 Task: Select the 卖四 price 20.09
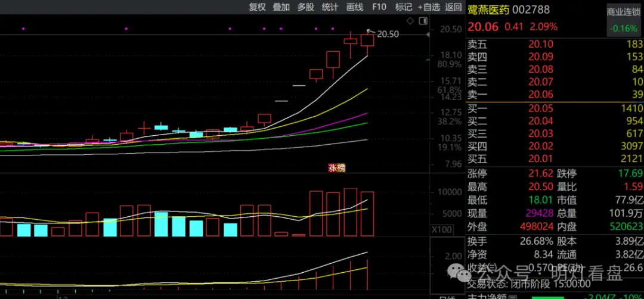[540, 57]
